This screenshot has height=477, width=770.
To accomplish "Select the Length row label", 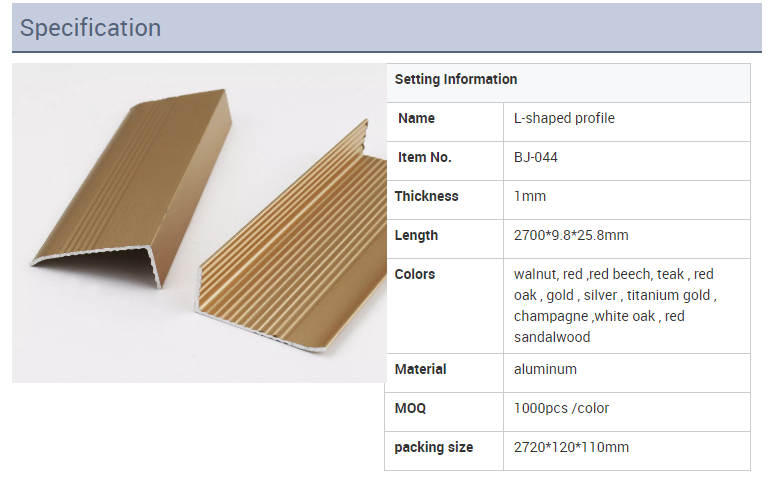I will pyautogui.click(x=416, y=235).
